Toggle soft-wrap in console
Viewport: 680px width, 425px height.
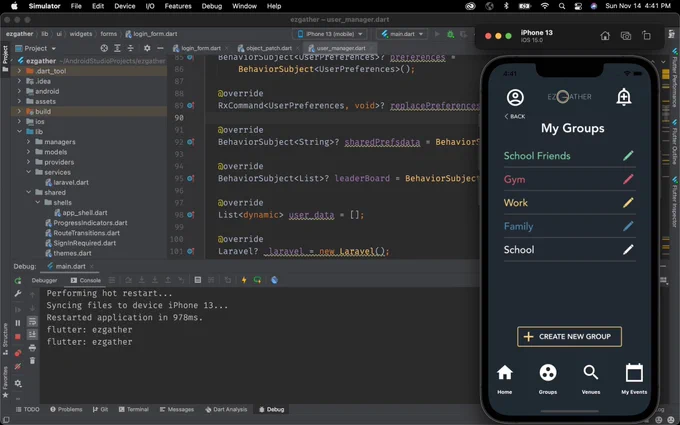coord(33,321)
